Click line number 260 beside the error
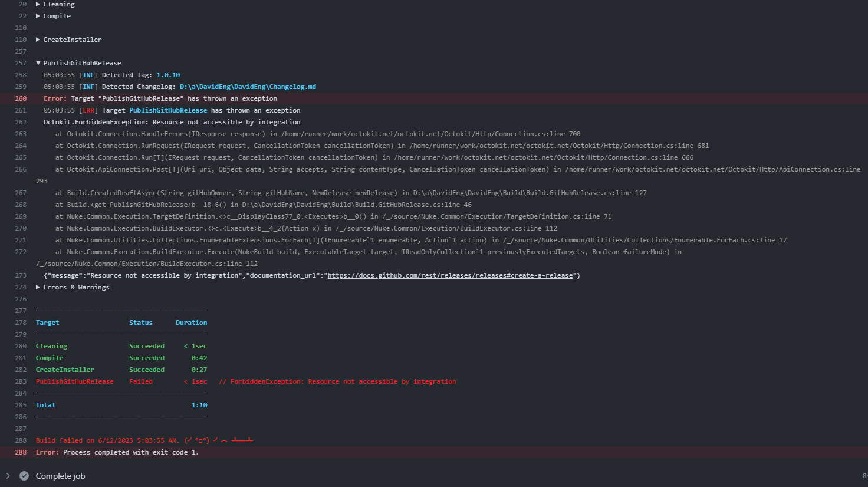This screenshot has width=868, height=487. (21, 98)
